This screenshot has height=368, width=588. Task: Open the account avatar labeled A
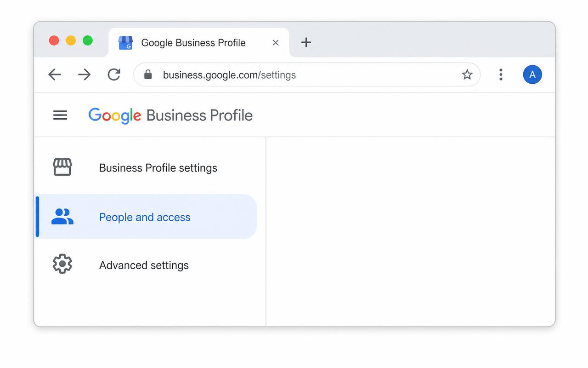(532, 75)
